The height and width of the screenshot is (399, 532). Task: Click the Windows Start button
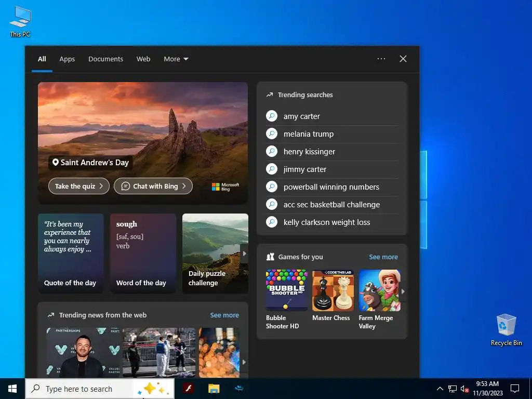click(12, 389)
